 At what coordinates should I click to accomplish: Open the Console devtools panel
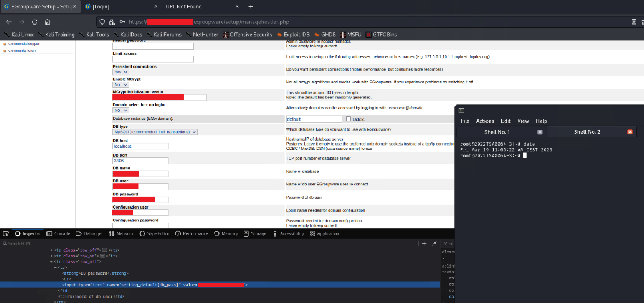click(58, 233)
